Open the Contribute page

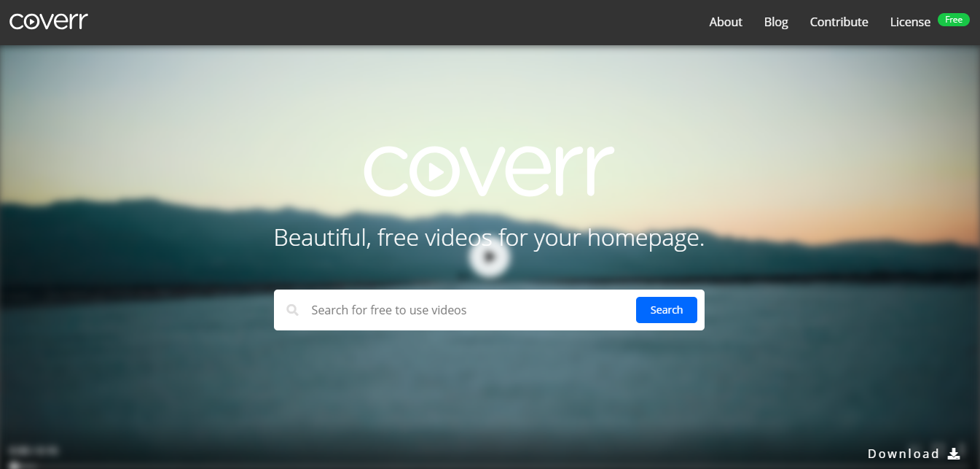839,22
